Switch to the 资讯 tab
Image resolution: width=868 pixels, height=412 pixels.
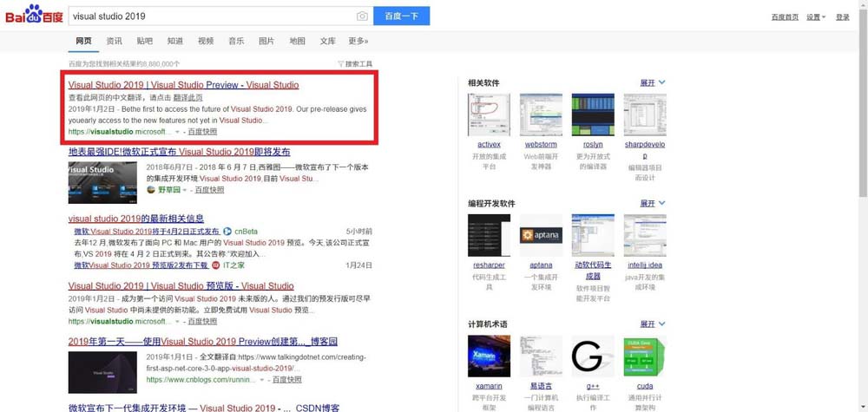click(x=114, y=41)
